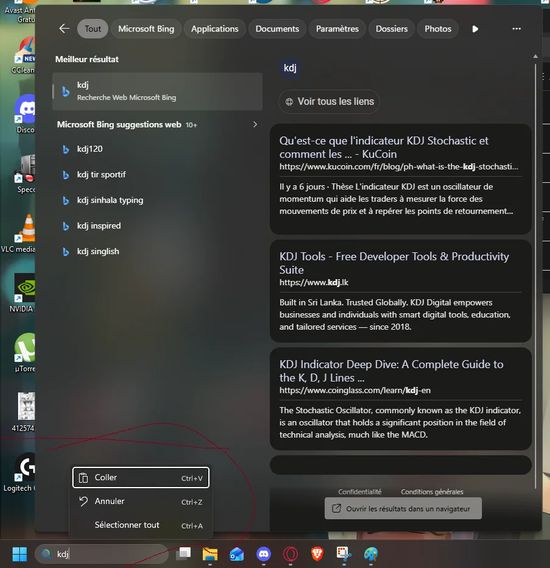Open Discord from the taskbar

click(263, 554)
